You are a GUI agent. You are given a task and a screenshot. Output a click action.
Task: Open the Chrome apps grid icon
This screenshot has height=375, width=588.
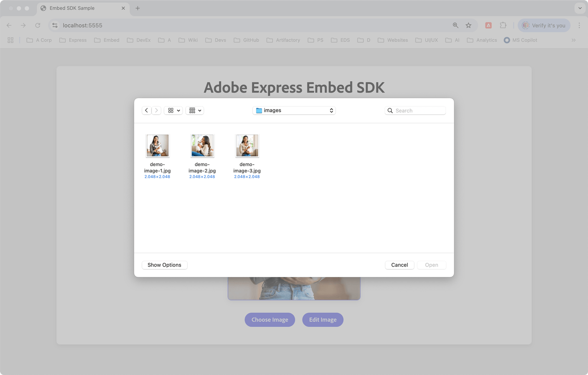[x=11, y=40]
